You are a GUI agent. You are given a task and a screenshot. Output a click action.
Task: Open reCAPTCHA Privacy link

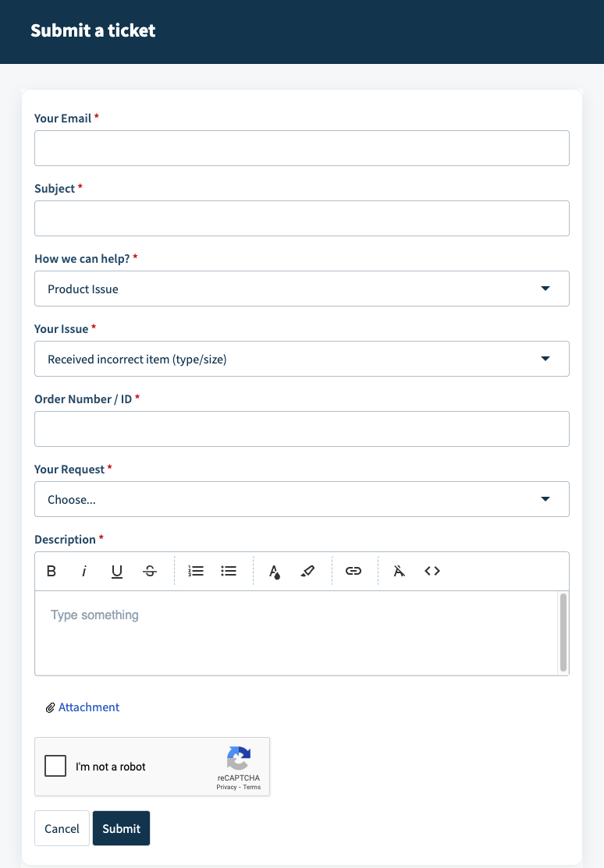[x=226, y=787]
